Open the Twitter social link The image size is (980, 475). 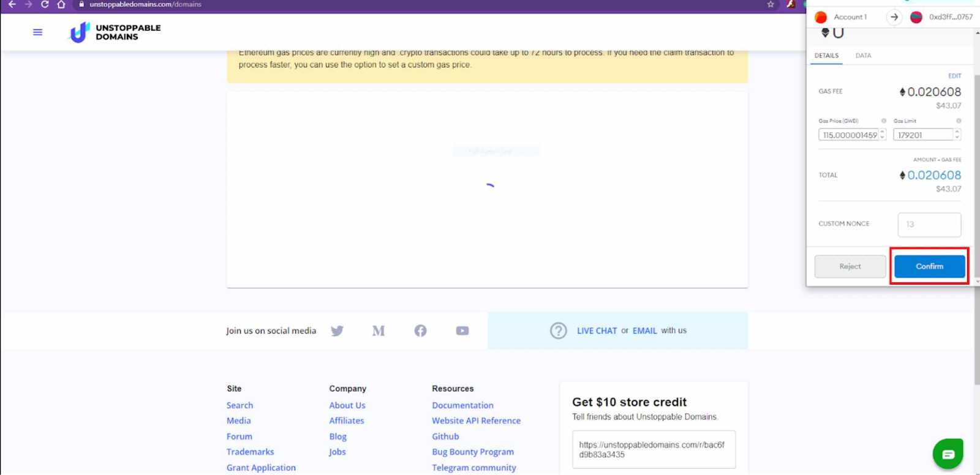pyautogui.click(x=337, y=331)
